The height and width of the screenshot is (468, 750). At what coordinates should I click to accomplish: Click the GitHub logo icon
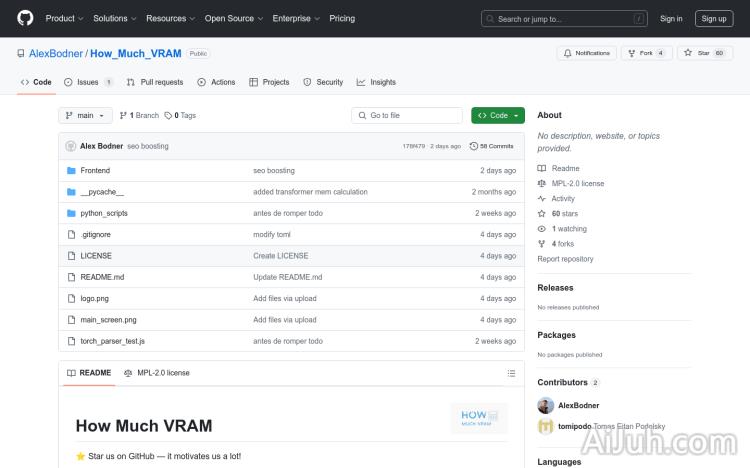25,18
